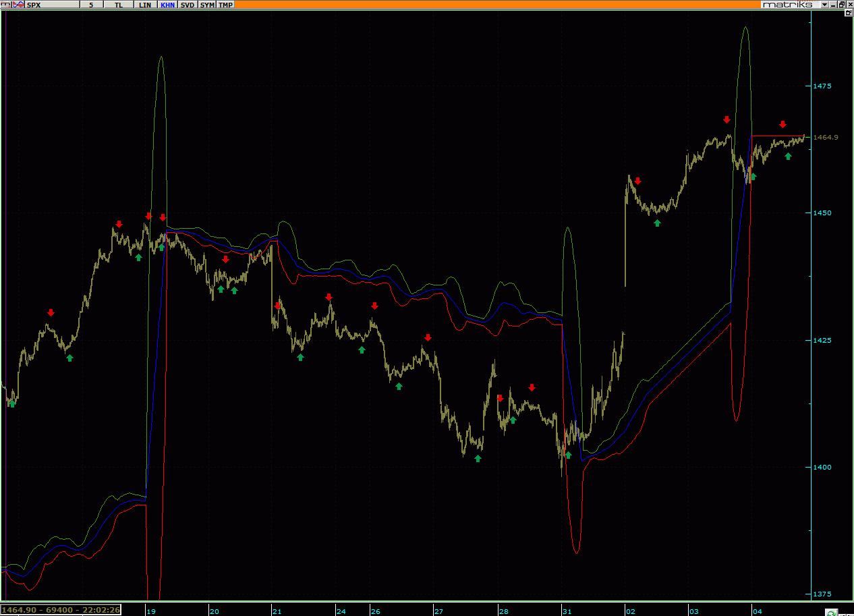This screenshot has width=854, height=616.
Task: Click date label 31 on time axis
Action: point(567,611)
